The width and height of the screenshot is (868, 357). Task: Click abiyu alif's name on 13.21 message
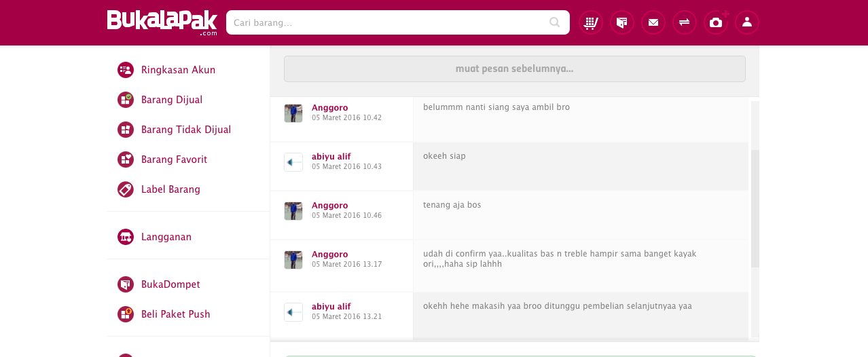point(331,307)
